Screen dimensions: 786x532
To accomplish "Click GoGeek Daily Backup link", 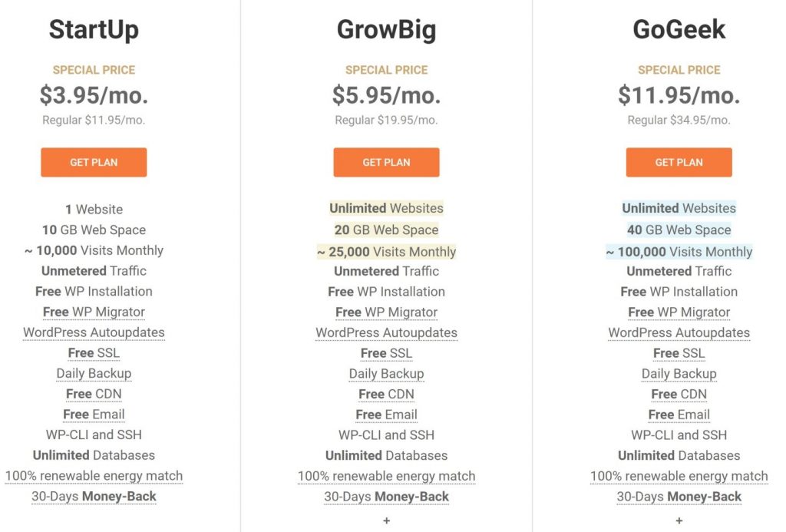I will pyautogui.click(x=679, y=374).
